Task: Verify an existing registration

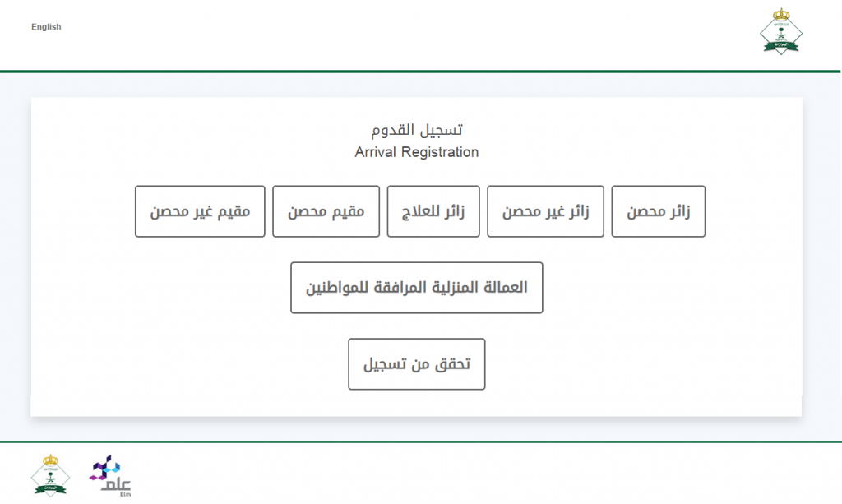Action: [x=417, y=364]
